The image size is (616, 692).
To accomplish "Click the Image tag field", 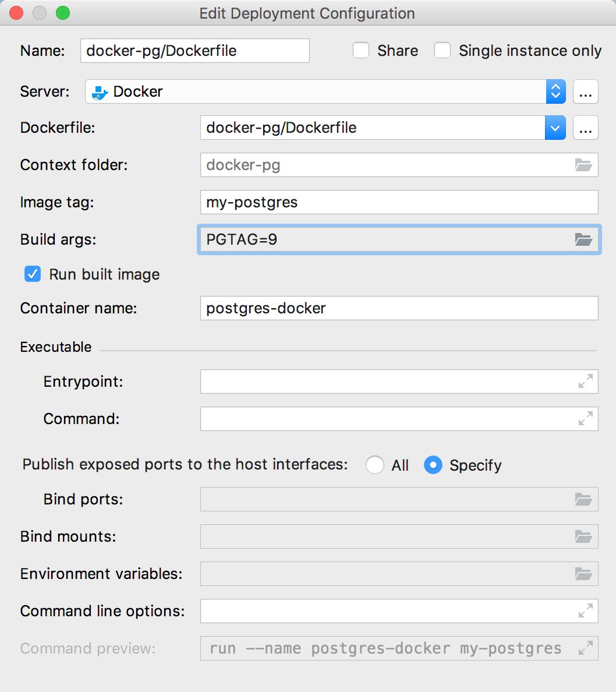I will 399,202.
